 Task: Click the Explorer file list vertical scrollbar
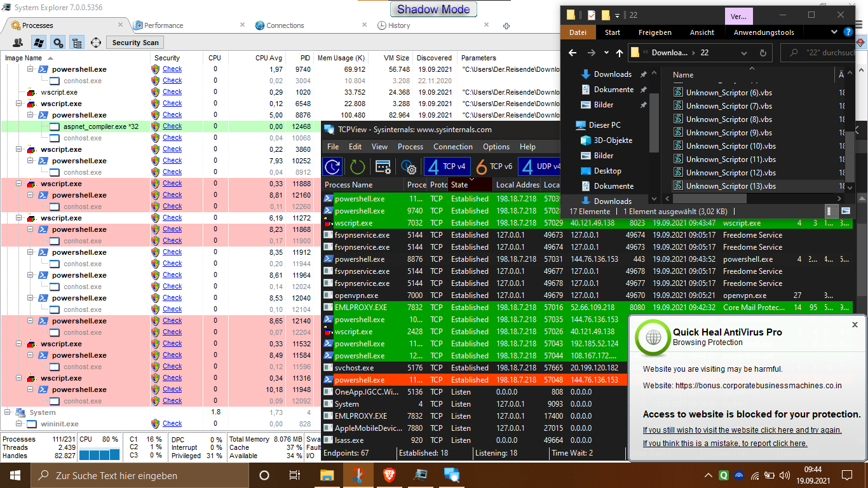850,140
